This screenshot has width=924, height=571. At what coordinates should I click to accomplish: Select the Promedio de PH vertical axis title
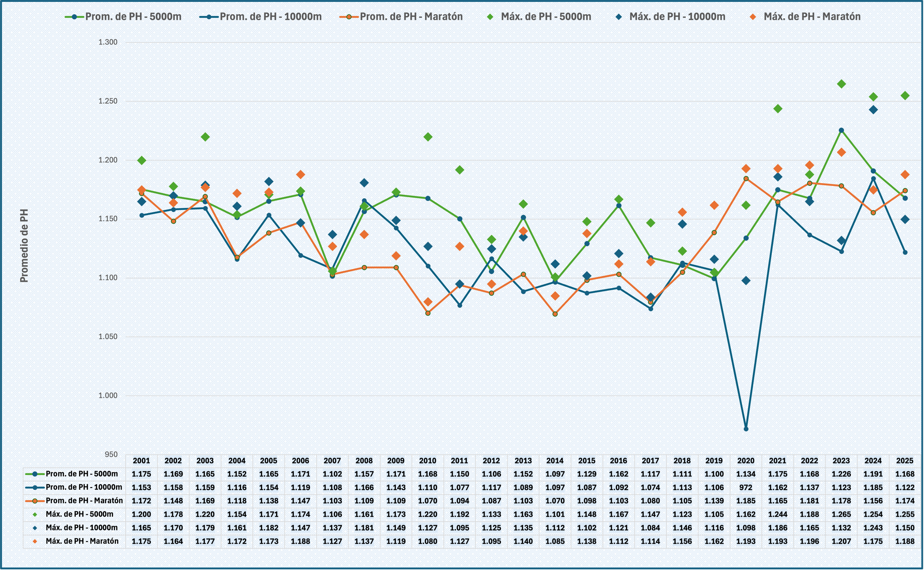tap(24, 246)
